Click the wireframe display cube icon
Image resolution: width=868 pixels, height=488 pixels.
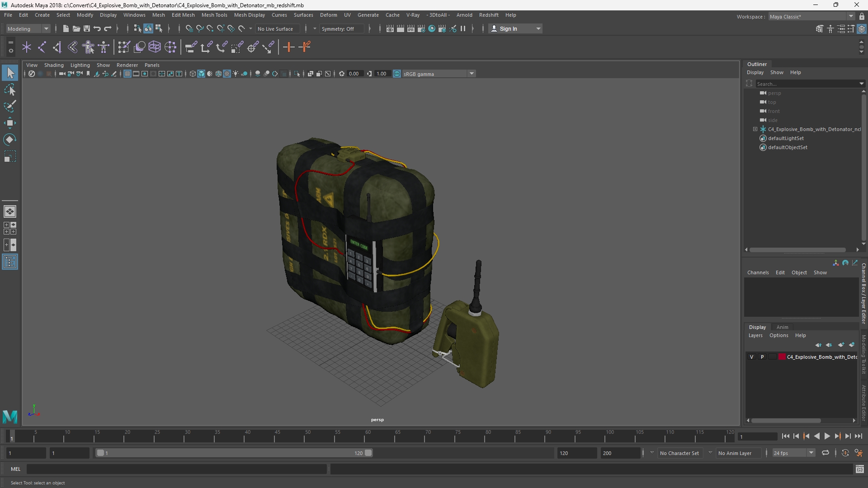(x=193, y=74)
